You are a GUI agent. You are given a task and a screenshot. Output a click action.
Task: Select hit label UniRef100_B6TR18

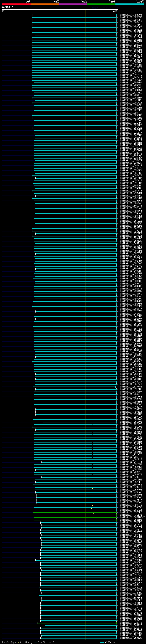pyautogui.click(x=131, y=329)
